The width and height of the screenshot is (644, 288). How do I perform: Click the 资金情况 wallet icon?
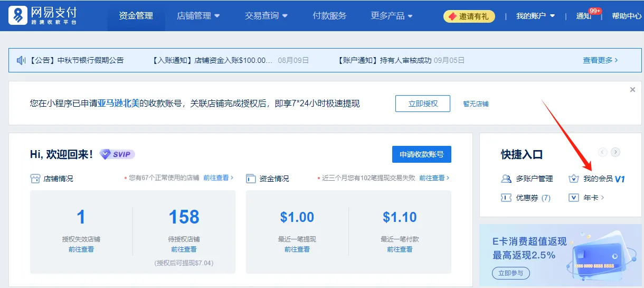(251, 179)
